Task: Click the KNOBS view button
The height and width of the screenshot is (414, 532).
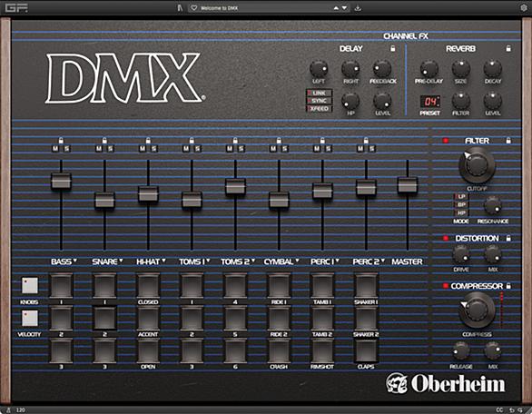Action: point(30,285)
